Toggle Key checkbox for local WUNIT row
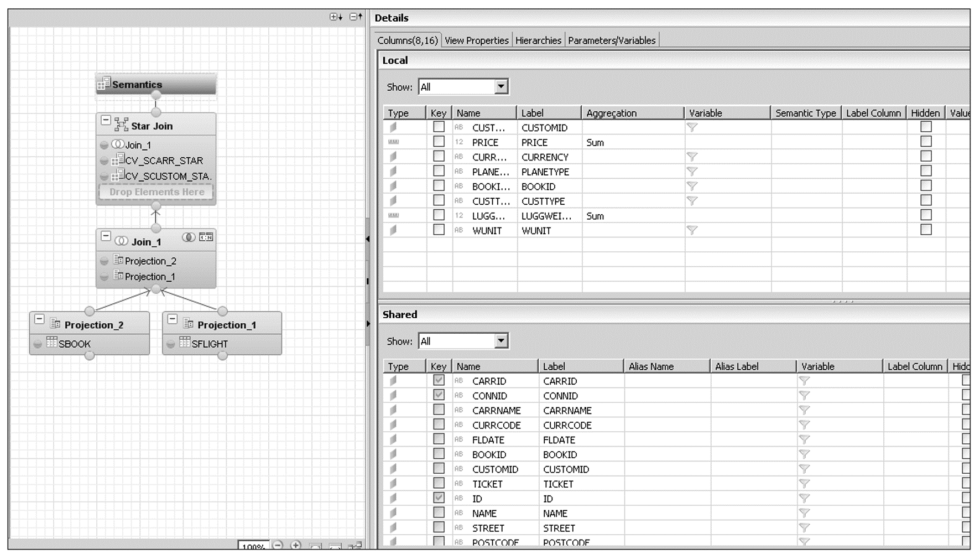The image size is (980, 559). pyautogui.click(x=439, y=230)
